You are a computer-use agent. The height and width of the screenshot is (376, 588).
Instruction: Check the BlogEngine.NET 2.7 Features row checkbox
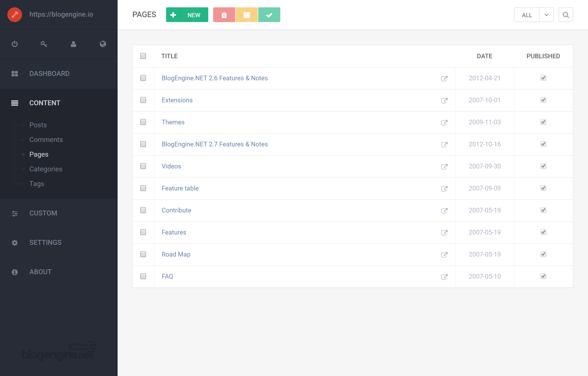coord(143,144)
